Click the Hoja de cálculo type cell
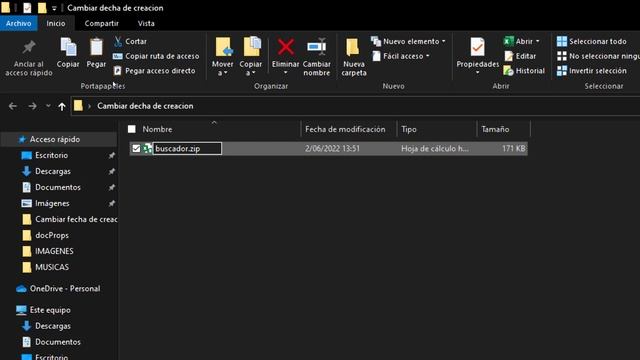Image resolution: width=640 pixels, height=360 pixels. [435, 149]
